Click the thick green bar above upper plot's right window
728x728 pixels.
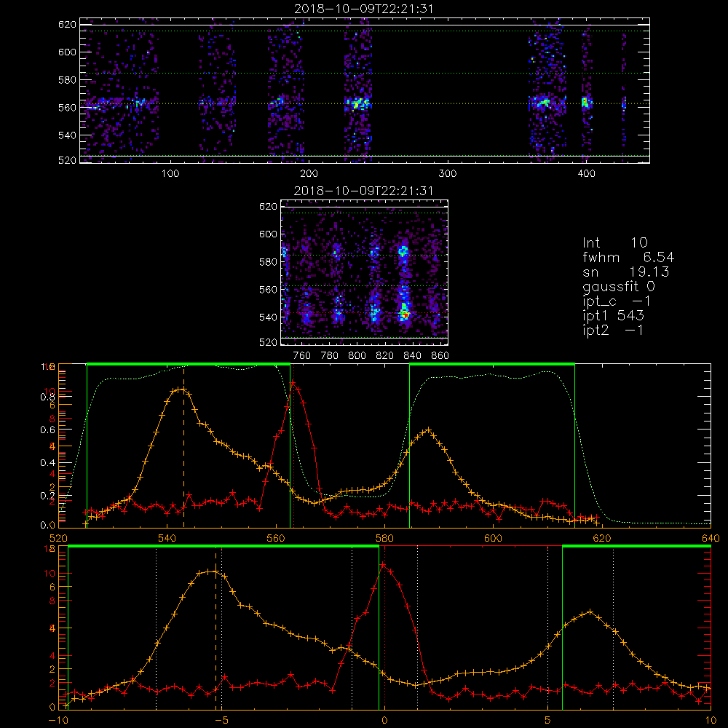pos(492,365)
